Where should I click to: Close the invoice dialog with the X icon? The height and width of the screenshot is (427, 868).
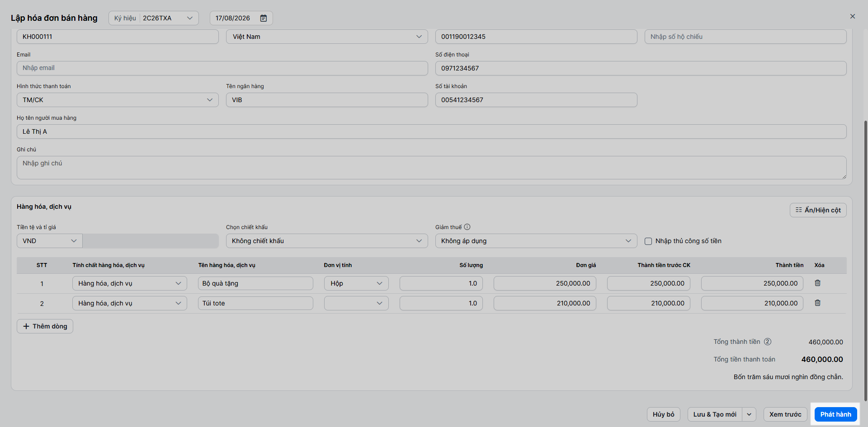click(853, 16)
